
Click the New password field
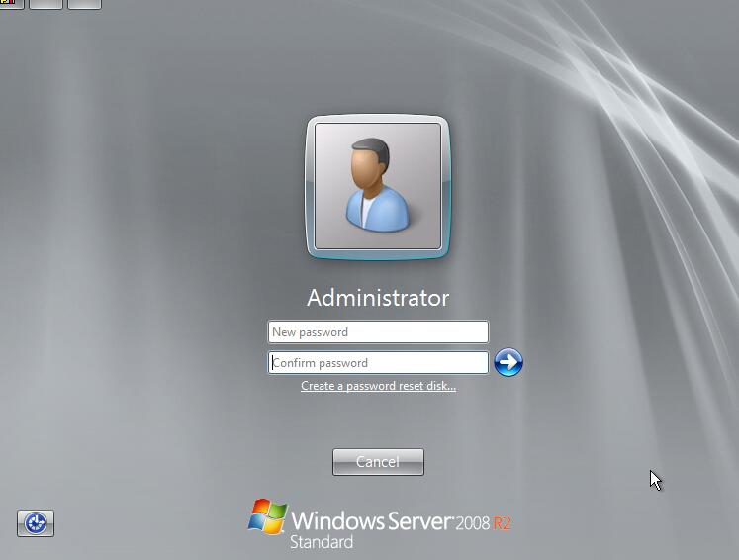tap(378, 331)
